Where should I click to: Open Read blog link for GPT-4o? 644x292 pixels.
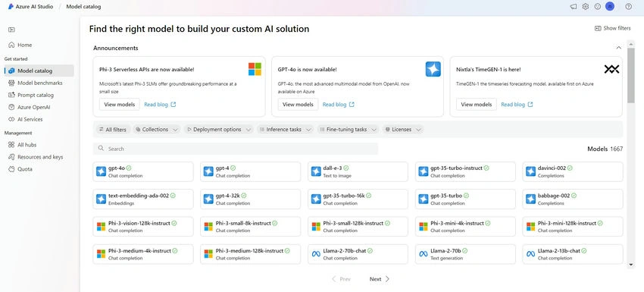coord(338,105)
